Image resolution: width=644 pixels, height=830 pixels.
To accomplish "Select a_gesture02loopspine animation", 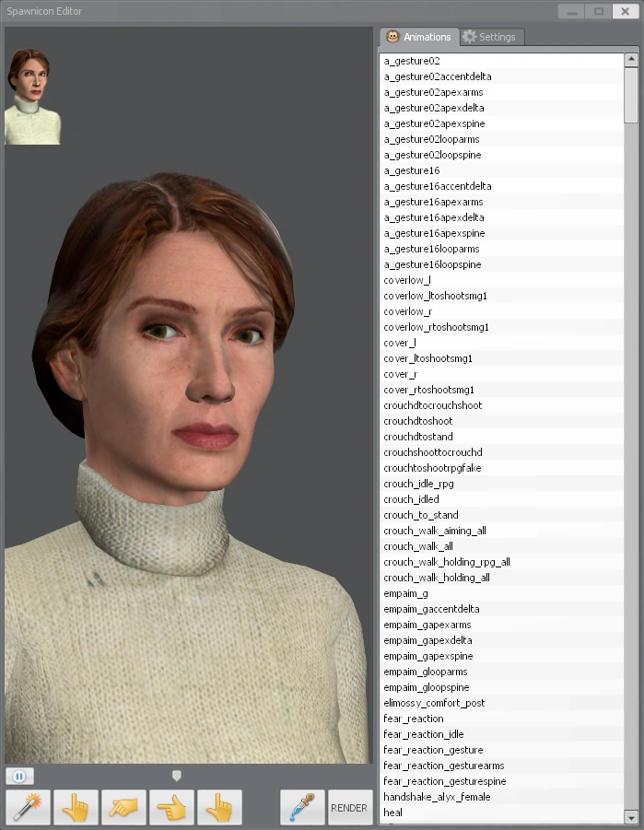I will point(501,155).
